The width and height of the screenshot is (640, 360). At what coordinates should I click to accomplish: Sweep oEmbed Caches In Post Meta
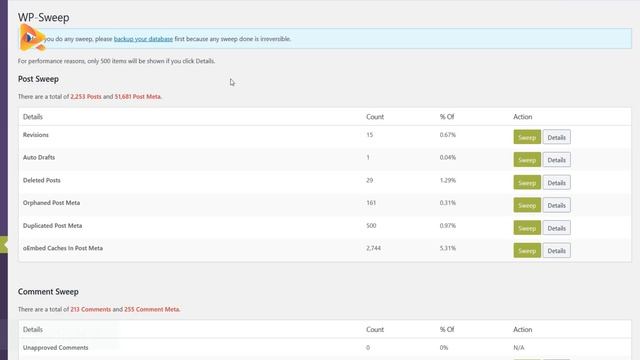(527, 251)
